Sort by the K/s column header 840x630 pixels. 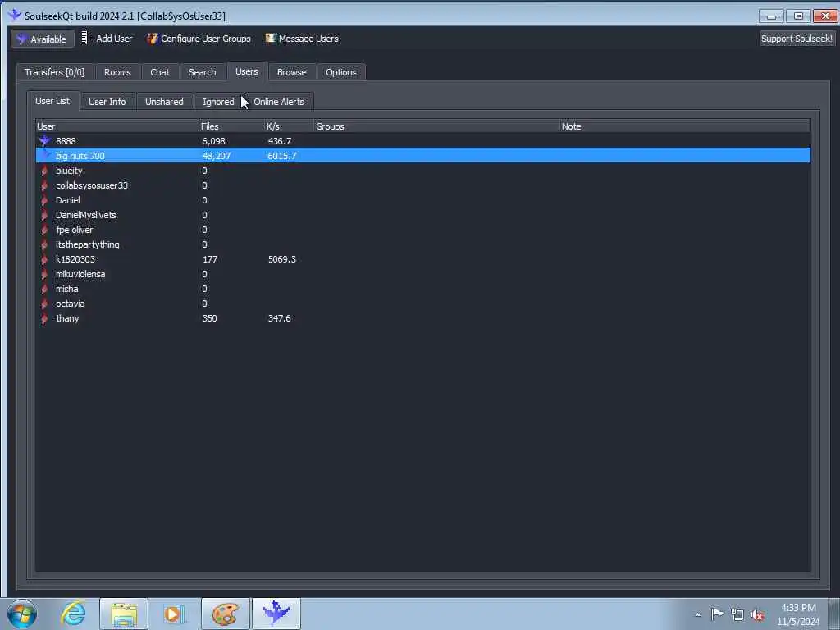point(290,126)
